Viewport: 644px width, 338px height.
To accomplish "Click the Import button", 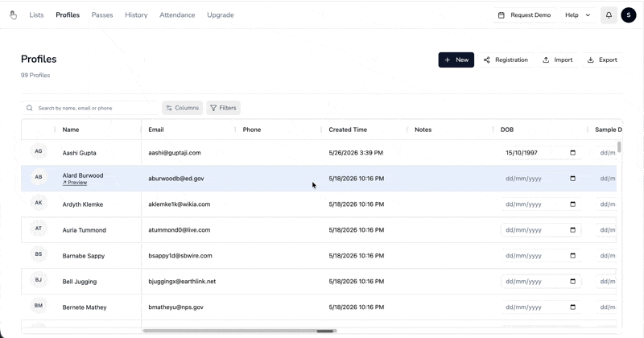I will pyautogui.click(x=557, y=60).
